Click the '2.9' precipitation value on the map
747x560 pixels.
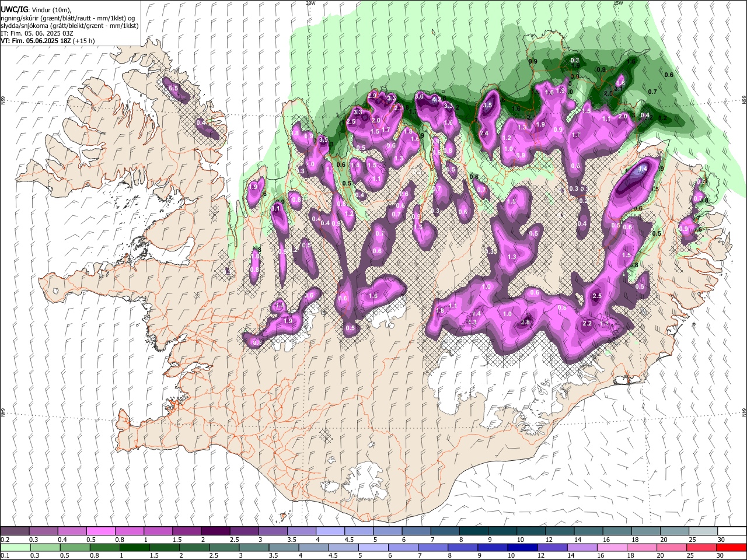coord(372,95)
